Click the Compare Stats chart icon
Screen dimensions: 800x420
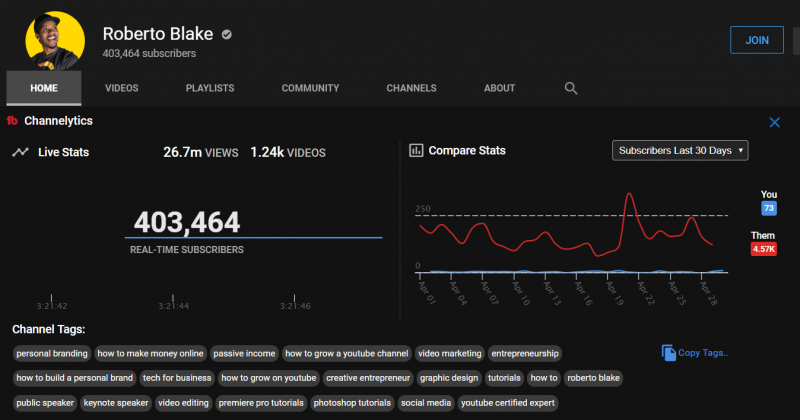click(417, 151)
